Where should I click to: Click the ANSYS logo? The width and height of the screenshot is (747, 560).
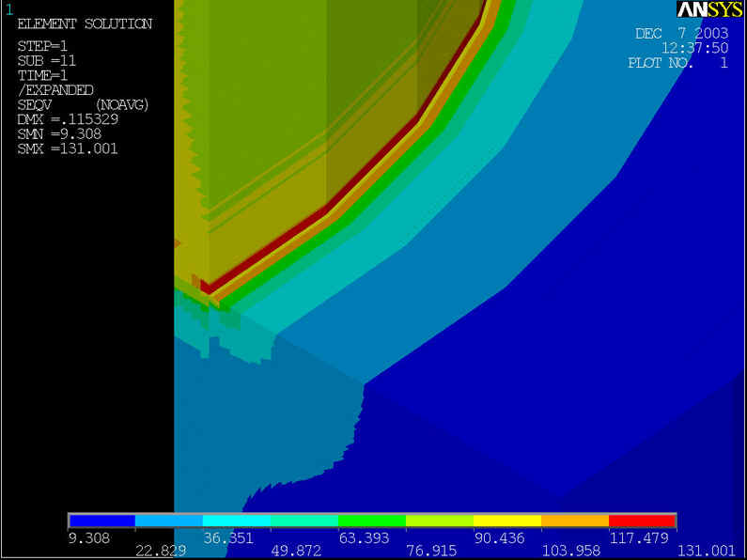click(x=709, y=9)
